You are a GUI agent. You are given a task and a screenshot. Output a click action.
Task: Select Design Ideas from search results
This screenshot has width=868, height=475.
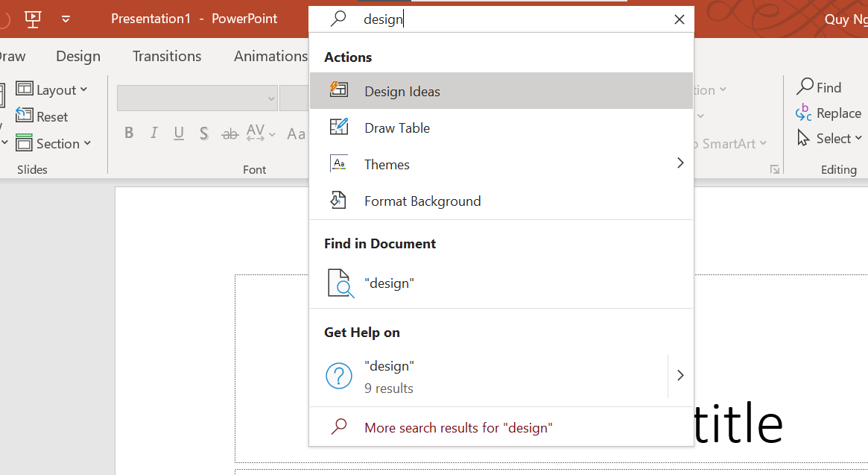501,91
